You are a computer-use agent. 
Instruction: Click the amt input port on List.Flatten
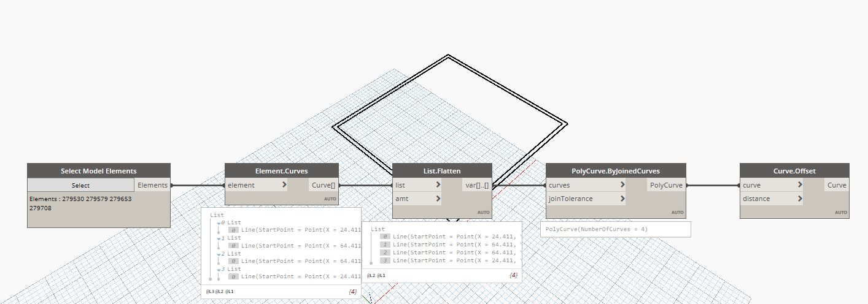(x=417, y=199)
